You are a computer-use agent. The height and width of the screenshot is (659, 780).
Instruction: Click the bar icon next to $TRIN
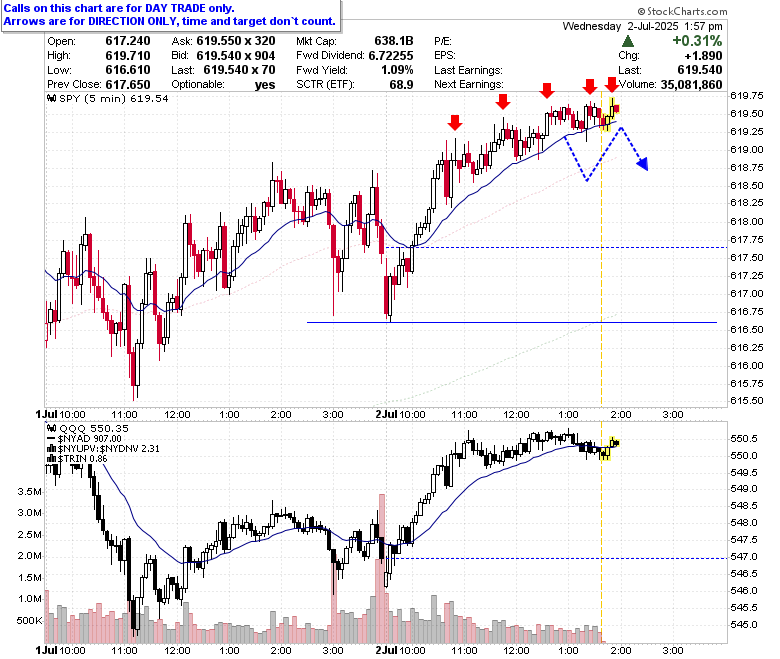coord(52,459)
